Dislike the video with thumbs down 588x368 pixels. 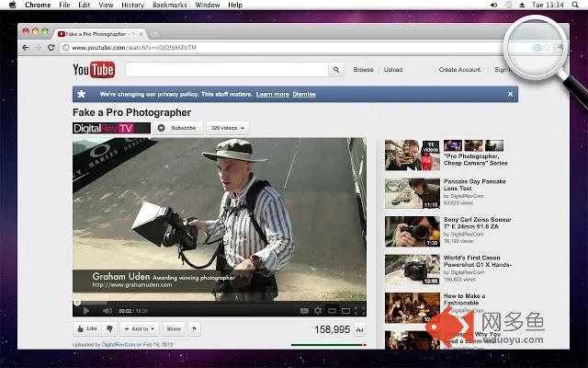109,329
